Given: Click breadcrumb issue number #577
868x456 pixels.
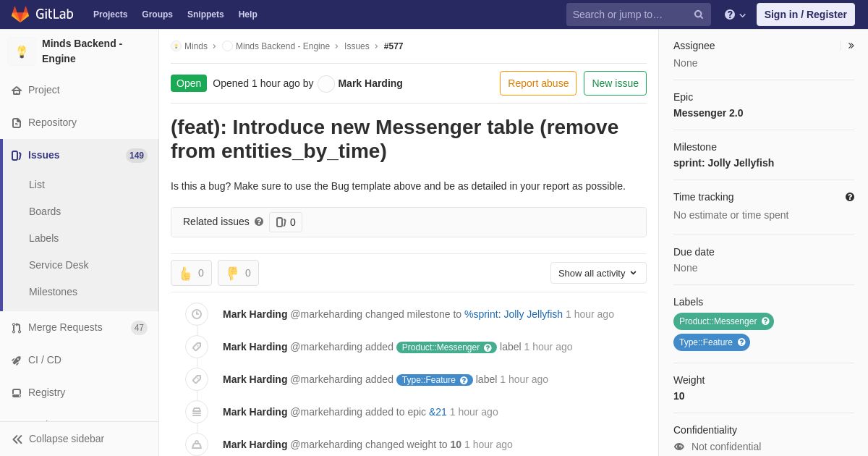Looking at the screenshot, I should click(393, 46).
